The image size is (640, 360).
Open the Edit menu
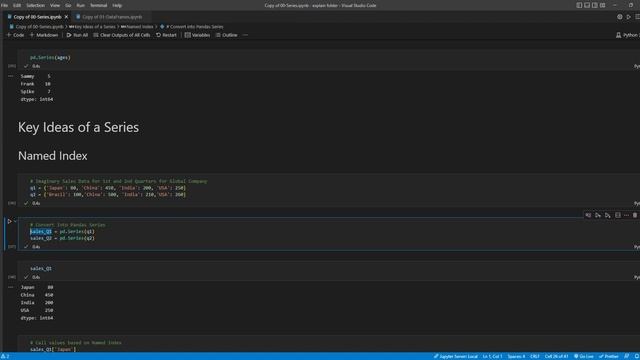(x=17, y=5)
